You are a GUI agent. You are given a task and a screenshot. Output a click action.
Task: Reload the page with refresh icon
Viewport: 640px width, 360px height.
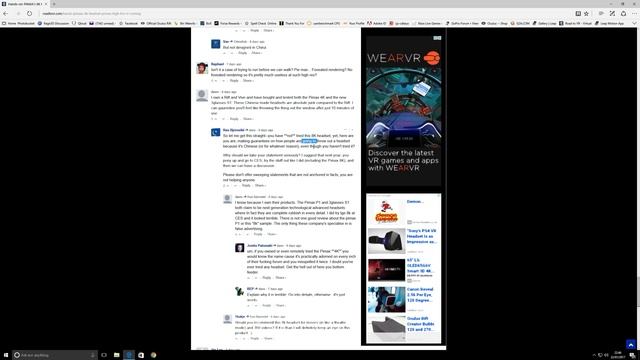(29, 13)
